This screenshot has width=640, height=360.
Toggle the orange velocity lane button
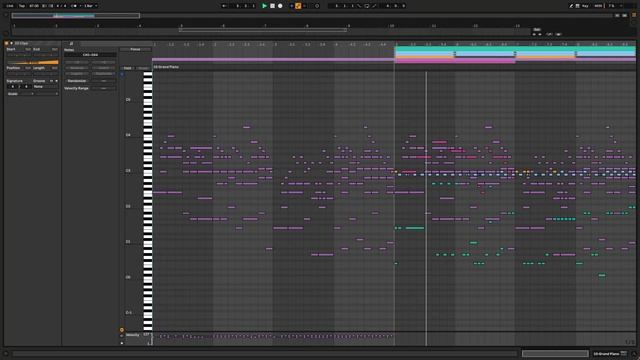tap(122, 330)
